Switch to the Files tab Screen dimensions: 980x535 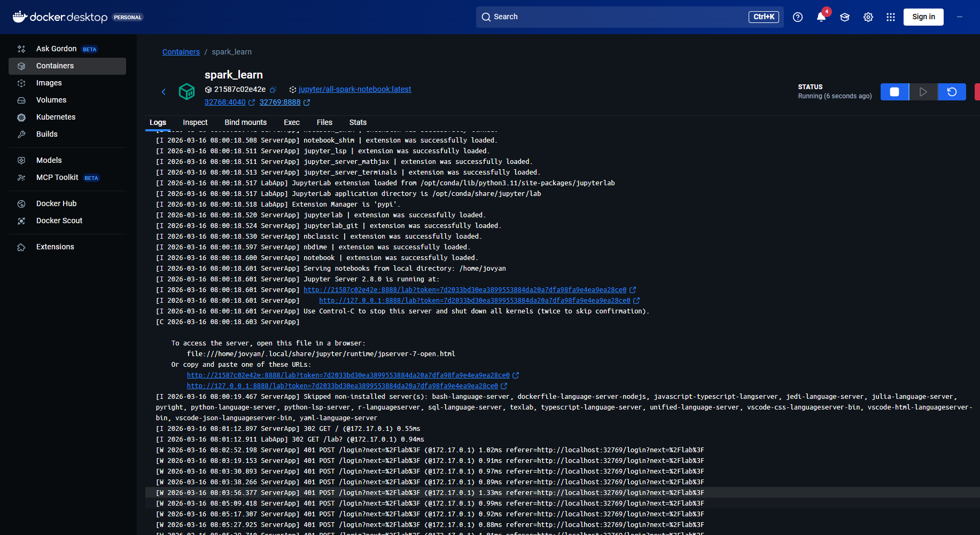coord(324,122)
